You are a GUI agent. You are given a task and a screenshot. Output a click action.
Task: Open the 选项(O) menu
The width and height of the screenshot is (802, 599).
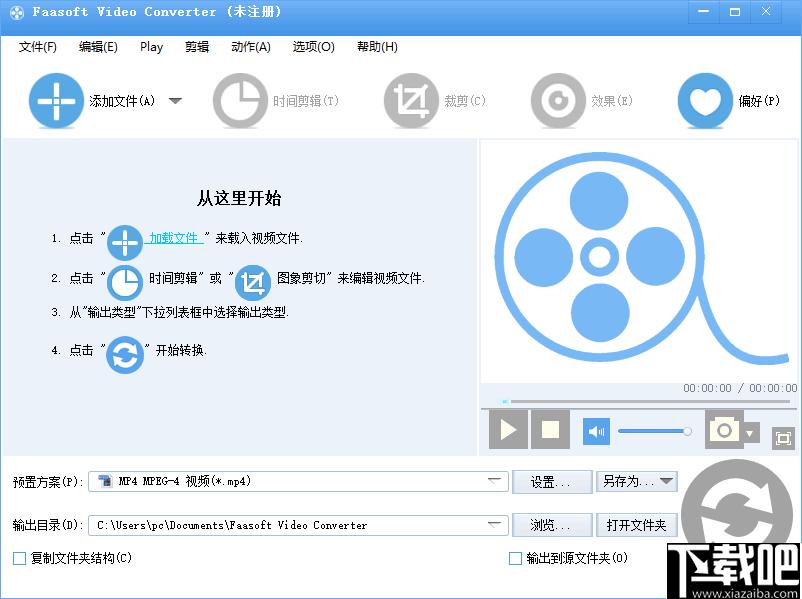click(x=314, y=47)
